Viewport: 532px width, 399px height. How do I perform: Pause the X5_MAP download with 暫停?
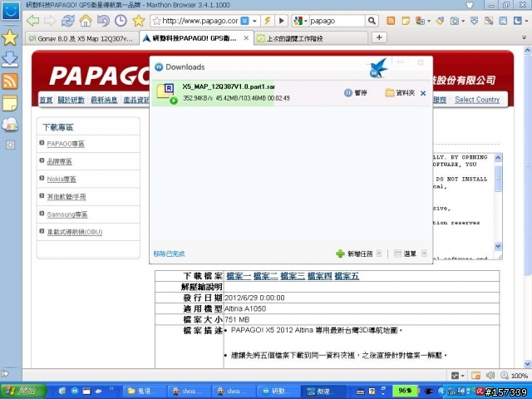click(355, 92)
